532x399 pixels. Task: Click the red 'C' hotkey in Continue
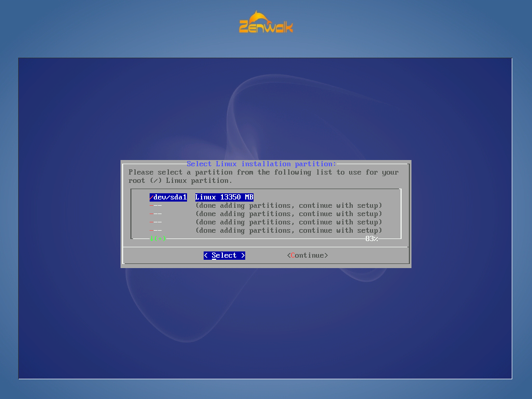tap(293, 256)
